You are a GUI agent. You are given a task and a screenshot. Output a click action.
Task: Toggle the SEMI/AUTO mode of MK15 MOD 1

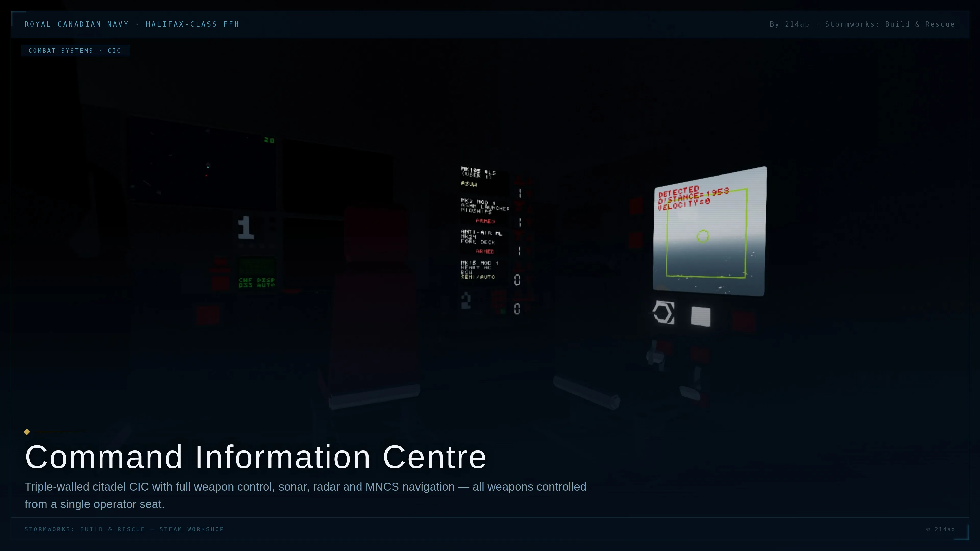pos(478,277)
